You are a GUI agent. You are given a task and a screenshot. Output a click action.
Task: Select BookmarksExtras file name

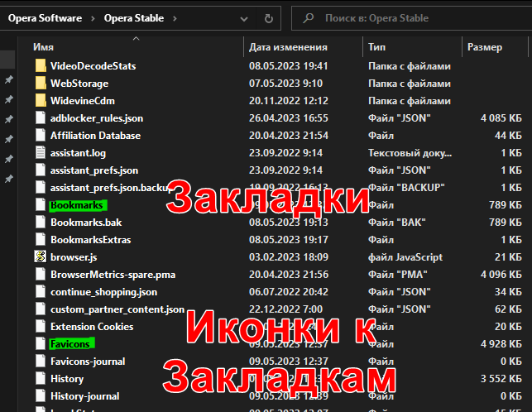90,240
